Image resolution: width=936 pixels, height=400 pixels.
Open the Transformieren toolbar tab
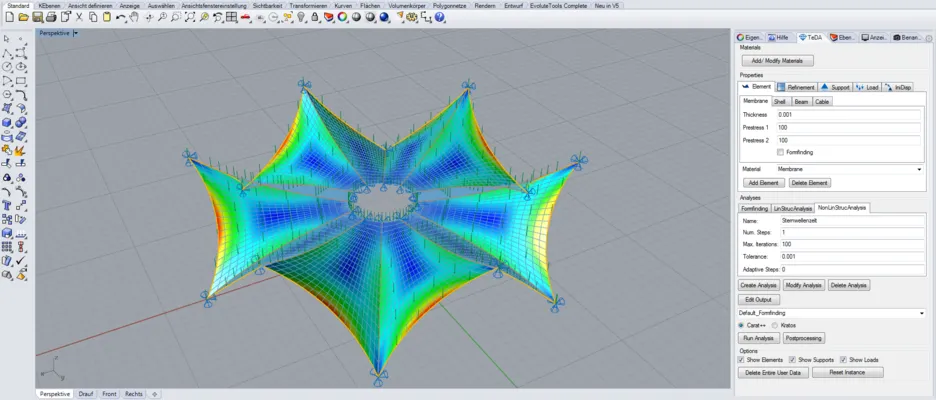308,5
